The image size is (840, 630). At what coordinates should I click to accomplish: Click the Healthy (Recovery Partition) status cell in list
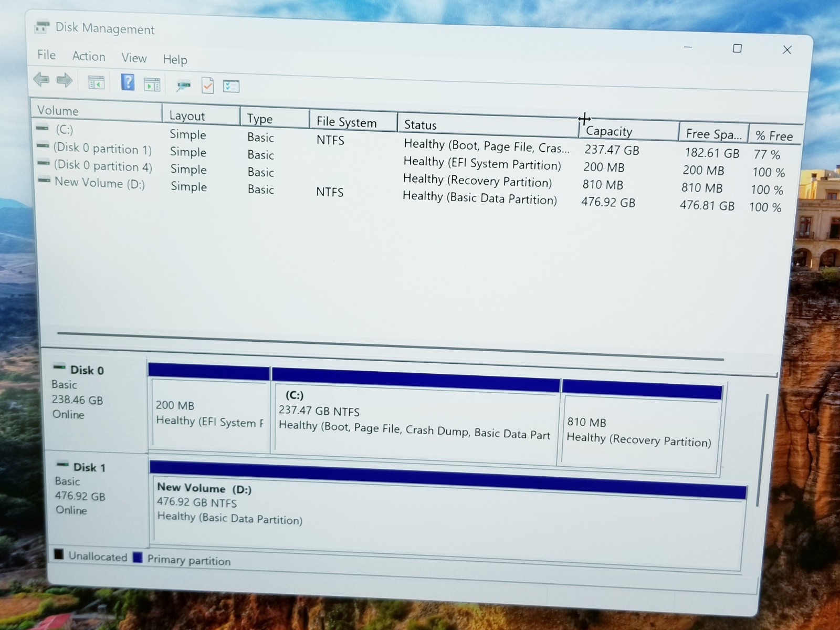[x=477, y=180]
